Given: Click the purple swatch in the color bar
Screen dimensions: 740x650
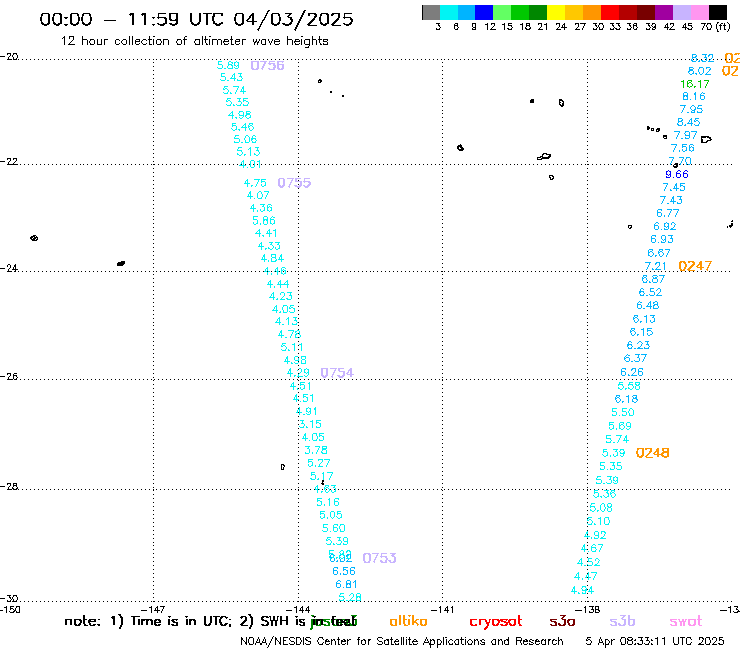Looking at the screenshot, I should click(x=663, y=12).
